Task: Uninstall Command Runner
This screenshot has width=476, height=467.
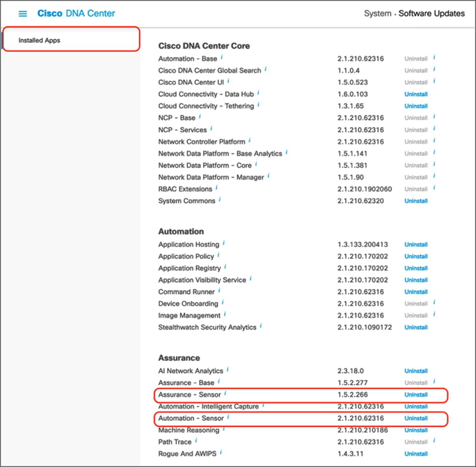Action: click(x=416, y=292)
